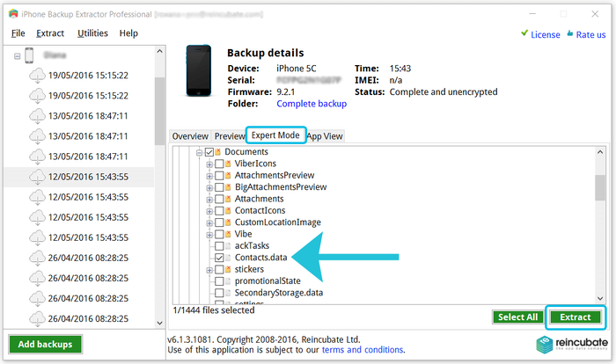616x364 pixels.
Task: Check the BigAttachmentsPreview checkbox
Action: point(220,187)
